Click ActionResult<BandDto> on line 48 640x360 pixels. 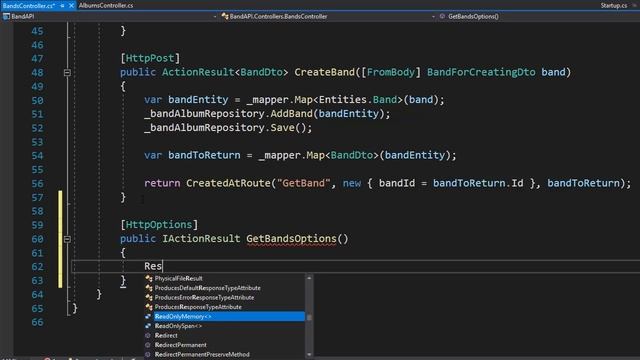225,72
